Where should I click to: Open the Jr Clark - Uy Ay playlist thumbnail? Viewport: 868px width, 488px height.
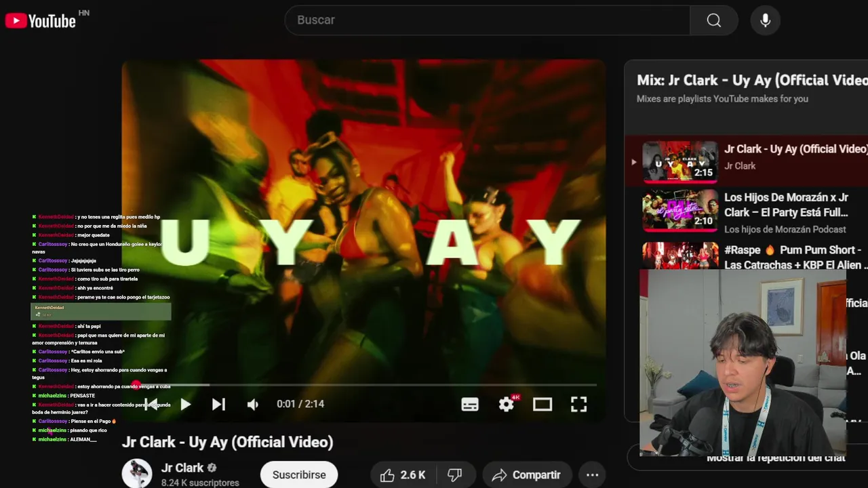(x=680, y=161)
